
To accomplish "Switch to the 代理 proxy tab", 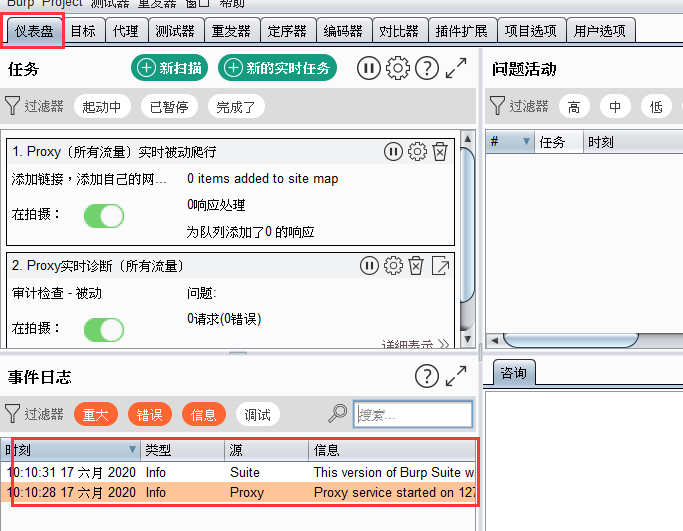I will tap(126, 31).
